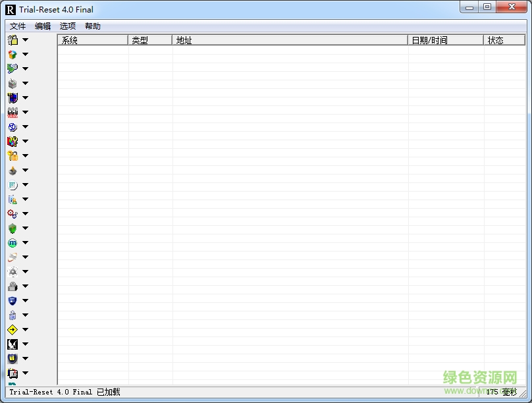The width and height of the screenshot is (532, 403).
Task: Open the dropdown arrow next to the top padlock icon
Action: click(x=25, y=39)
